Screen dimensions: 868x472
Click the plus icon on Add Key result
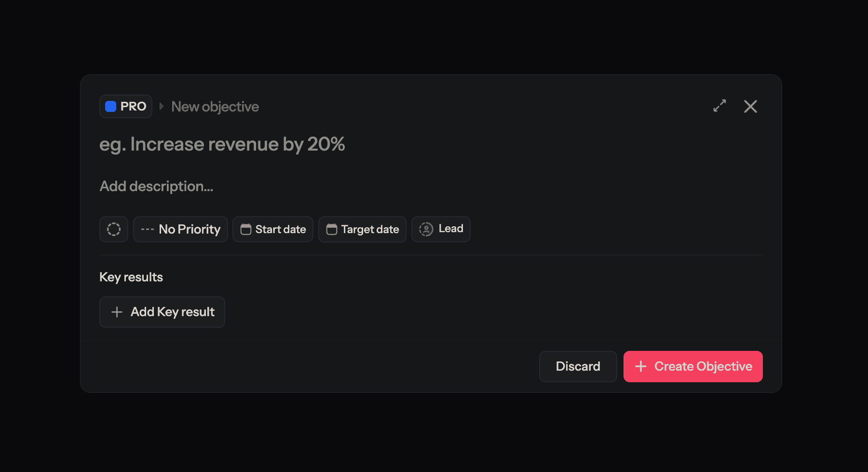click(x=117, y=312)
